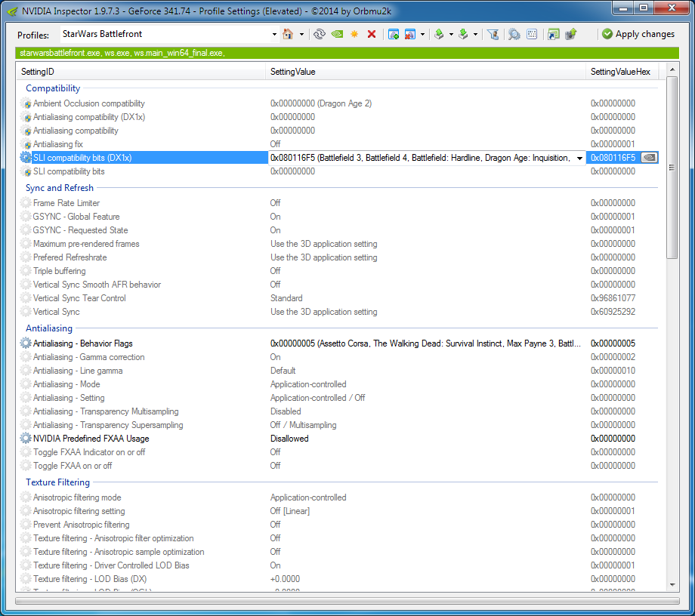Expand the arrow beside the remove application icon
Viewport: 695px width, 616px height.
click(x=422, y=34)
